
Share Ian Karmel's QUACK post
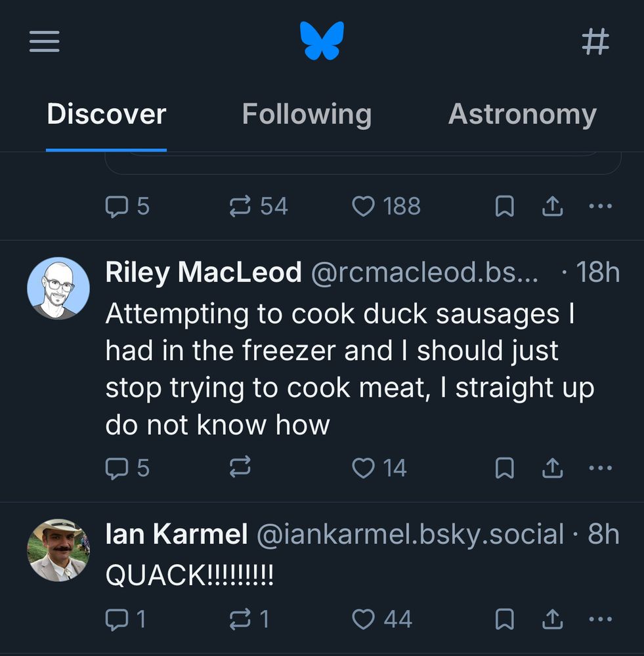click(552, 619)
